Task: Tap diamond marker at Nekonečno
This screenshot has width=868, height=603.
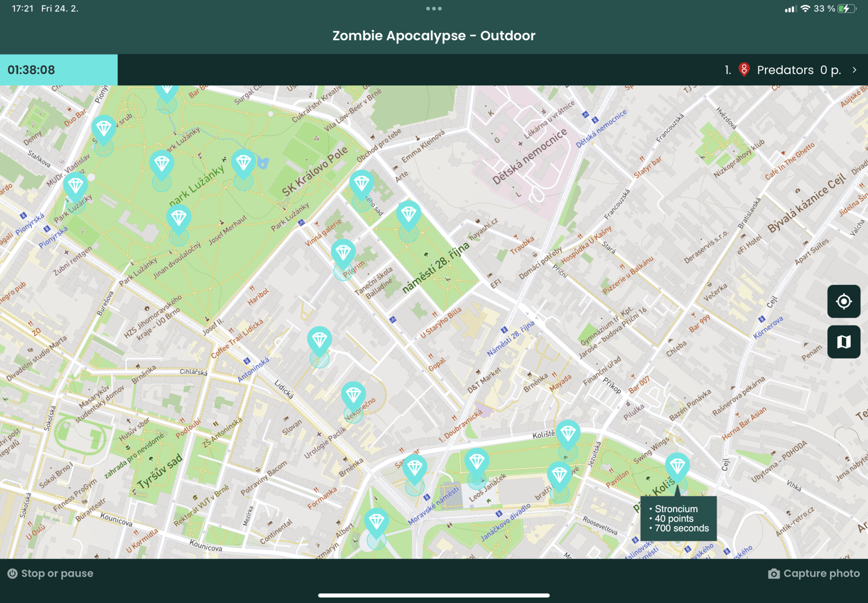Action: coord(353,396)
